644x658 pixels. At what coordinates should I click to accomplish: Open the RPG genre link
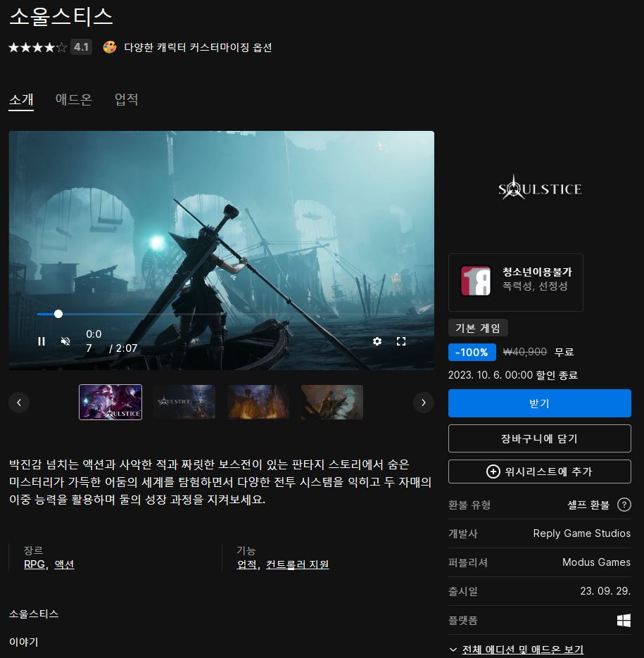[x=34, y=564]
